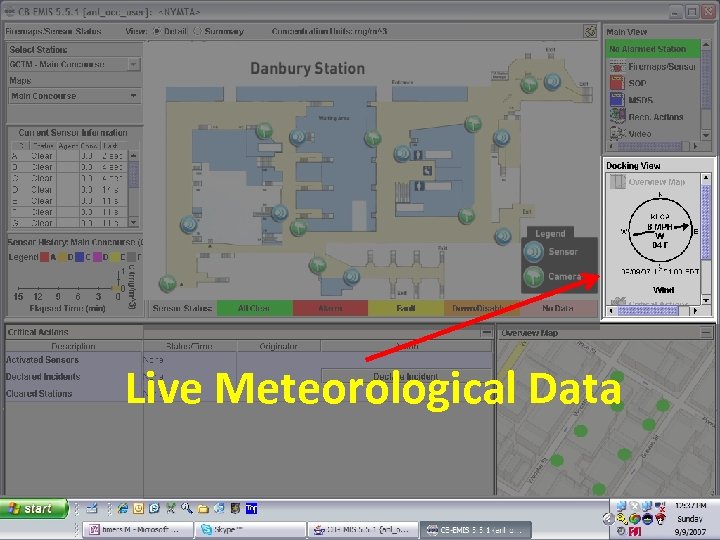Click the All Clear sensor status button
Screen dimensions: 720x540
[x=254, y=308]
